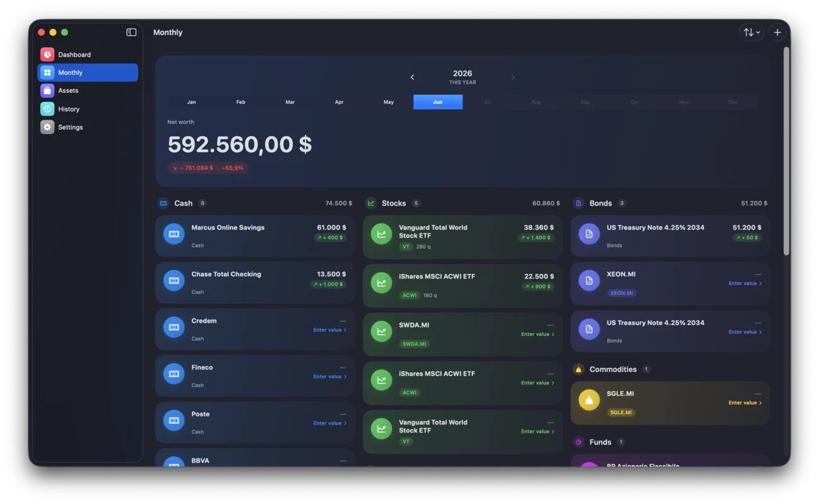Image resolution: width=819 pixels, height=504 pixels.
Task: Go to the previous year
Action: (x=413, y=77)
